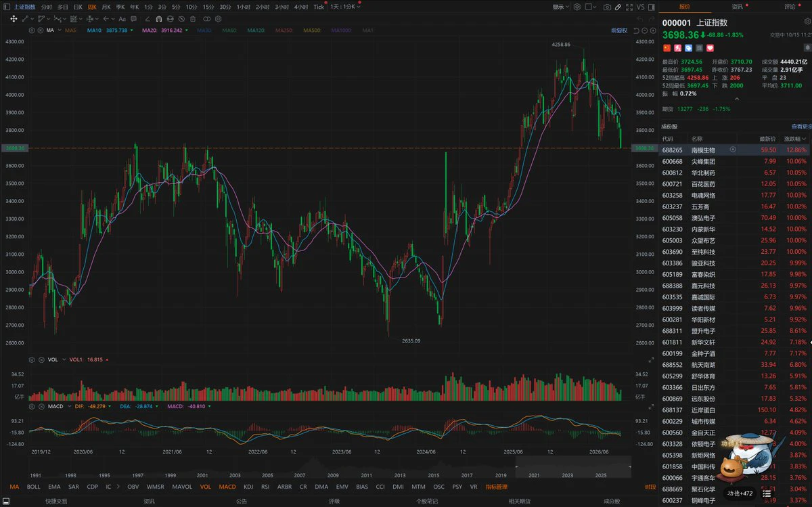Open MA indicator settings gear
This screenshot has height=507, width=812.
(x=32, y=30)
